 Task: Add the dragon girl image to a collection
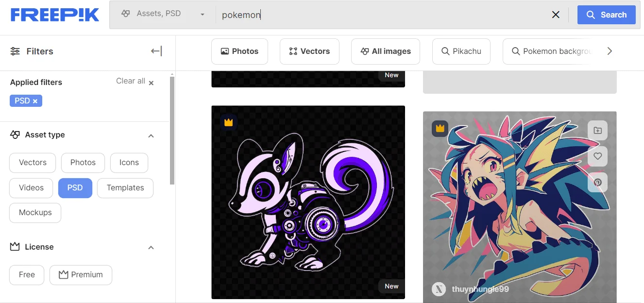(x=598, y=131)
